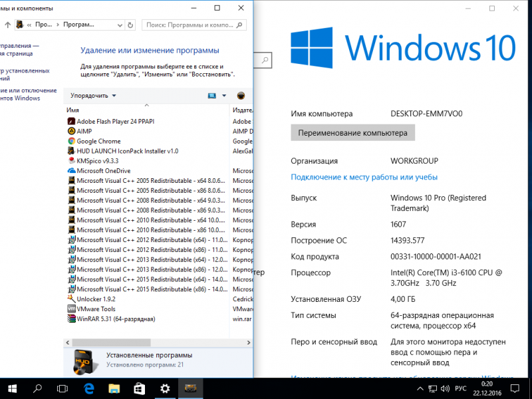
Task: Click the Програм... breadcrumb segment
Action: [78, 25]
